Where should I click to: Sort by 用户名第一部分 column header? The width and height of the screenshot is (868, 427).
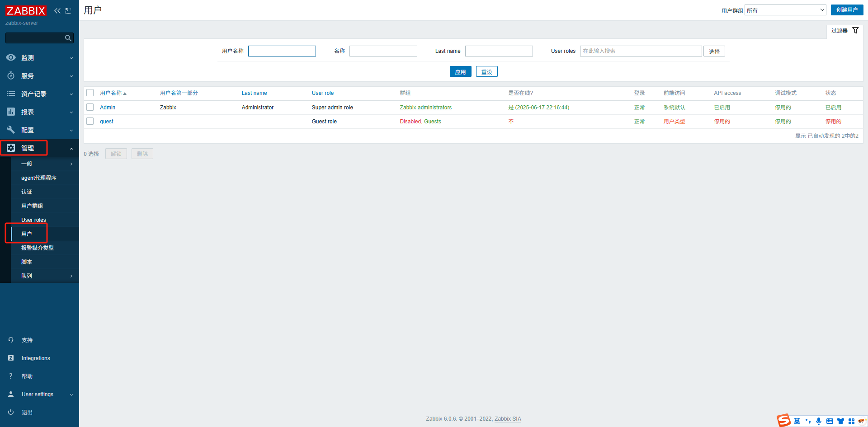pos(179,93)
